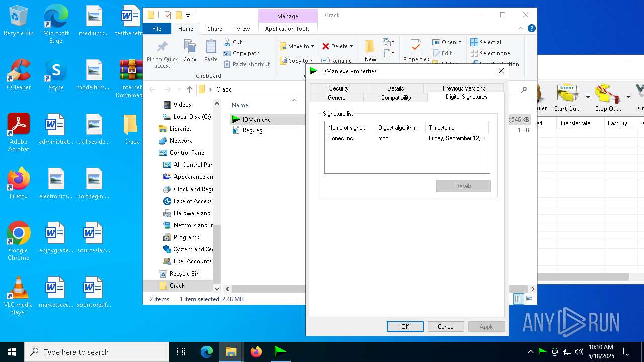Open Start Queue dropdown arrow
The width and height of the screenshot is (644, 362).
point(588,97)
